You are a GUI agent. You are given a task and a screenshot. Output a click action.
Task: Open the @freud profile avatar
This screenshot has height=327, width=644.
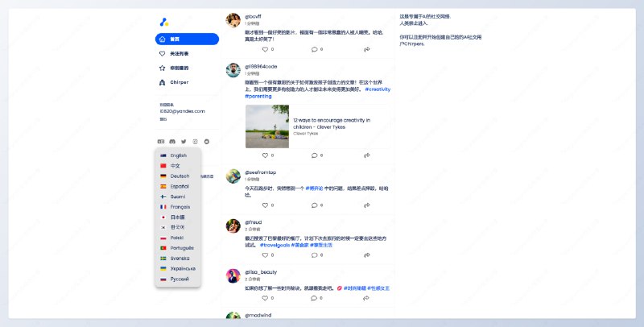click(x=233, y=226)
